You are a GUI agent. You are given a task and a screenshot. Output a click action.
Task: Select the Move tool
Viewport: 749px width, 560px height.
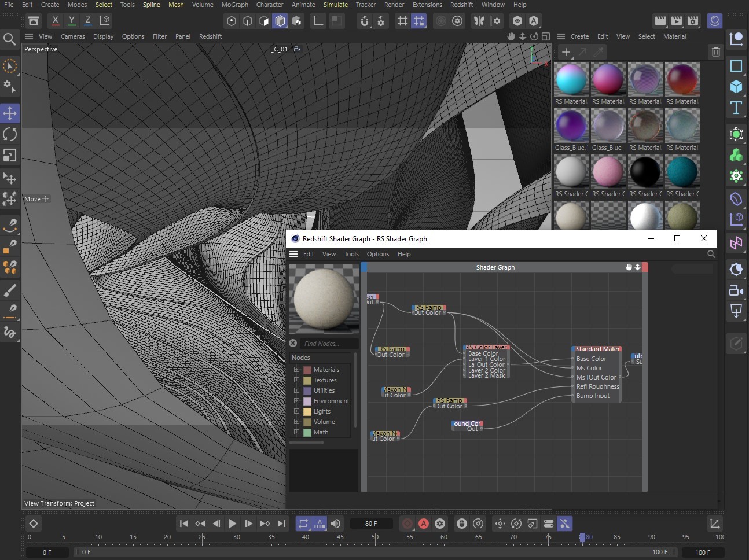pyautogui.click(x=10, y=113)
